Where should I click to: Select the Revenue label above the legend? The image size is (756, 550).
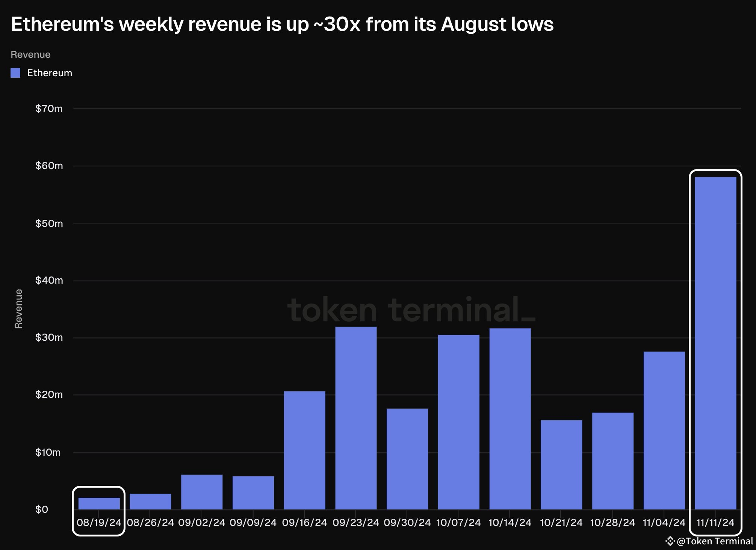31,54
